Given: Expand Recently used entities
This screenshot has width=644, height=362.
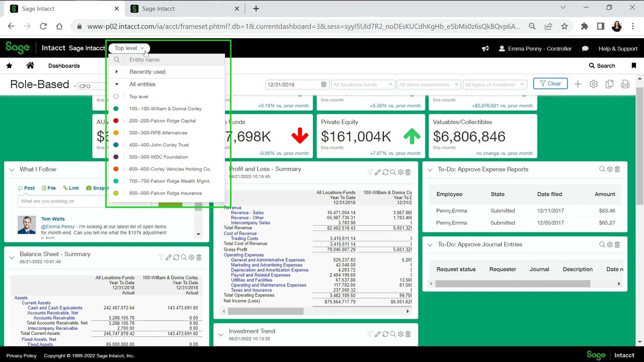Looking at the screenshot, I should (x=117, y=72).
